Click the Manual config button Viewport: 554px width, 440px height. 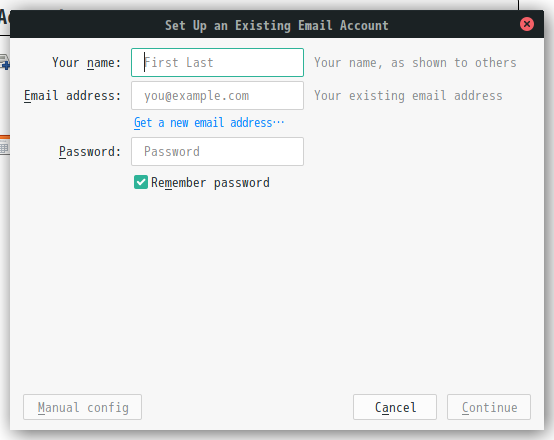[82, 407]
